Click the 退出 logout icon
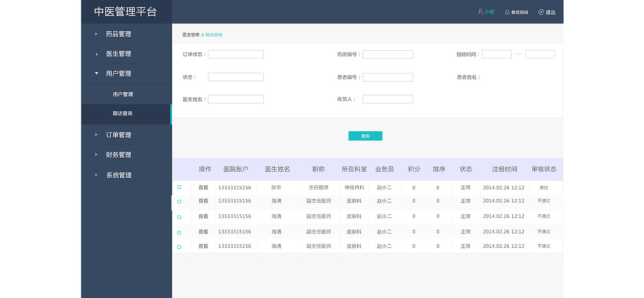 [x=541, y=12]
